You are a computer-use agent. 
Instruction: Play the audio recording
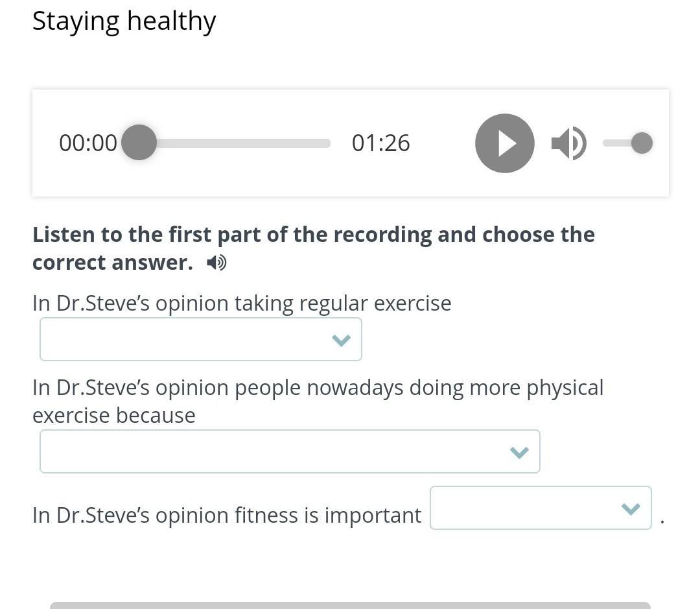pos(504,143)
